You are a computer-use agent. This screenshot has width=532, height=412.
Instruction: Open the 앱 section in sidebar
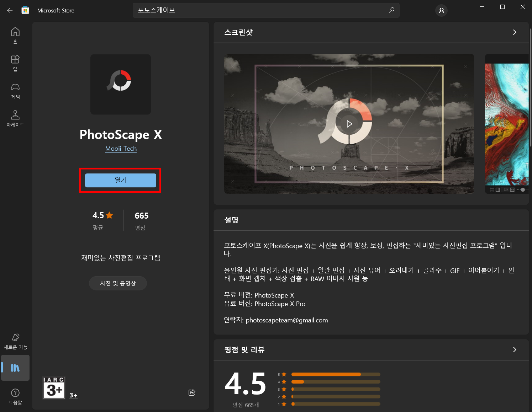[15, 63]
